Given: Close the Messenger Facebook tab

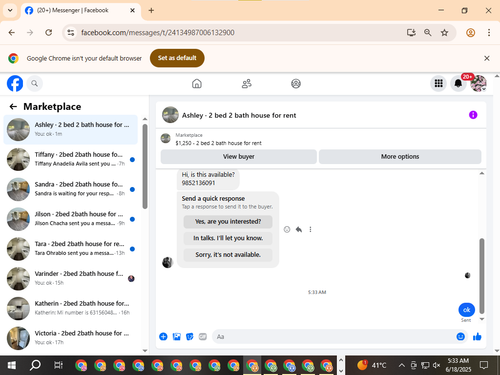Looking at the screenshot, I should 132,10.
